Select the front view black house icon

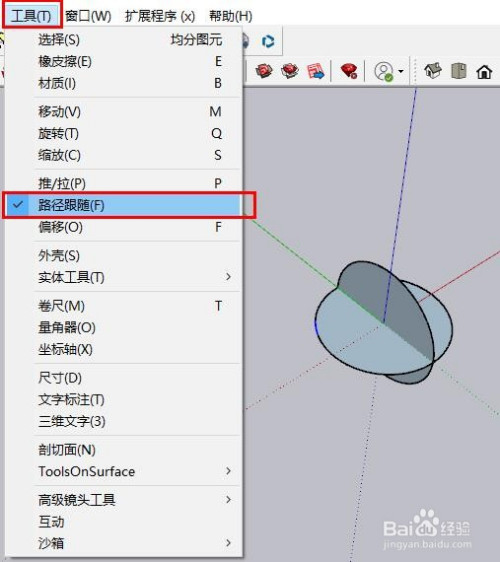click(484, 72)
